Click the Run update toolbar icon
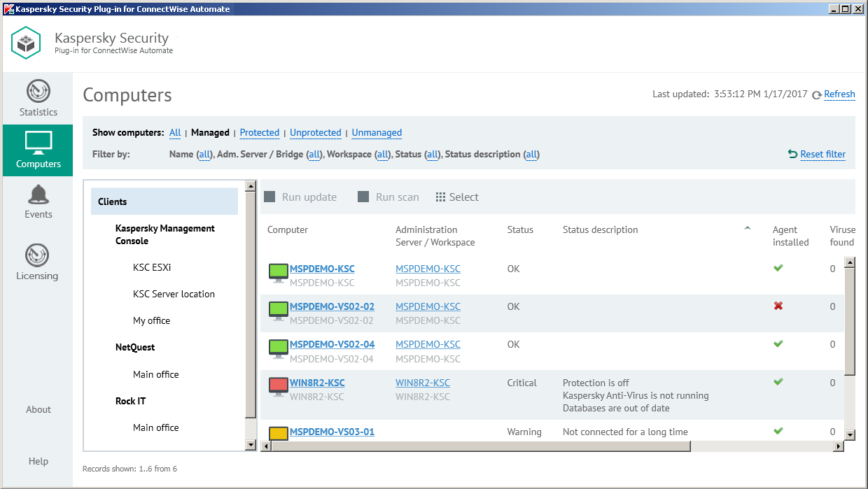The image size is (868, 489). click(269, 197)
